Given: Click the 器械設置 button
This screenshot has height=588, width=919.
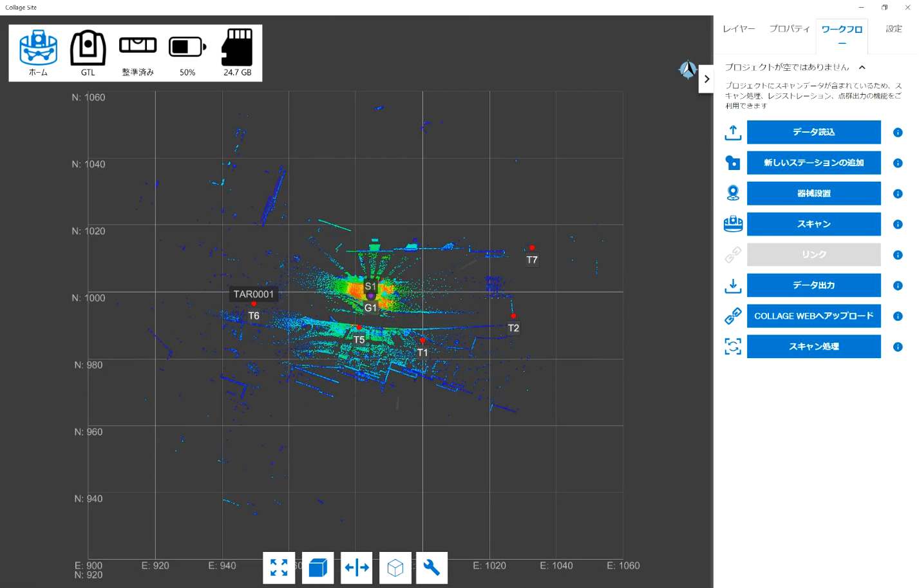Looking at the screenshot, I should (813, 193).
